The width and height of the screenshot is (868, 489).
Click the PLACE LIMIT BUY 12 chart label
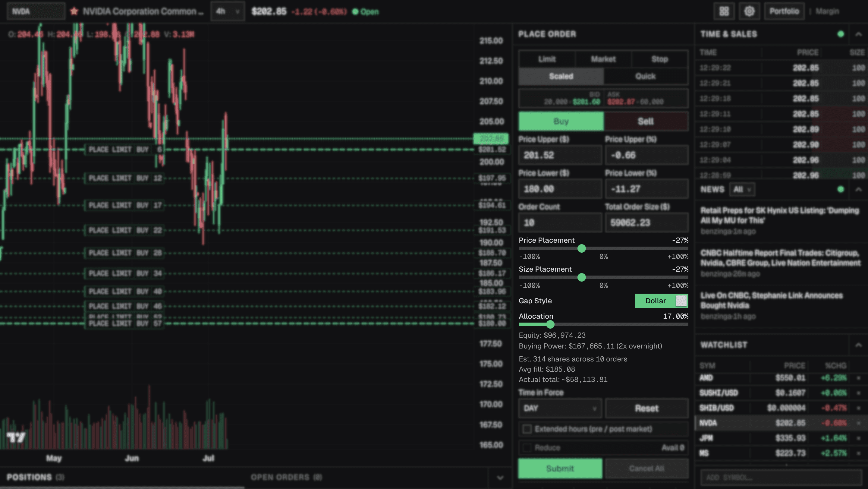(125, 178)
